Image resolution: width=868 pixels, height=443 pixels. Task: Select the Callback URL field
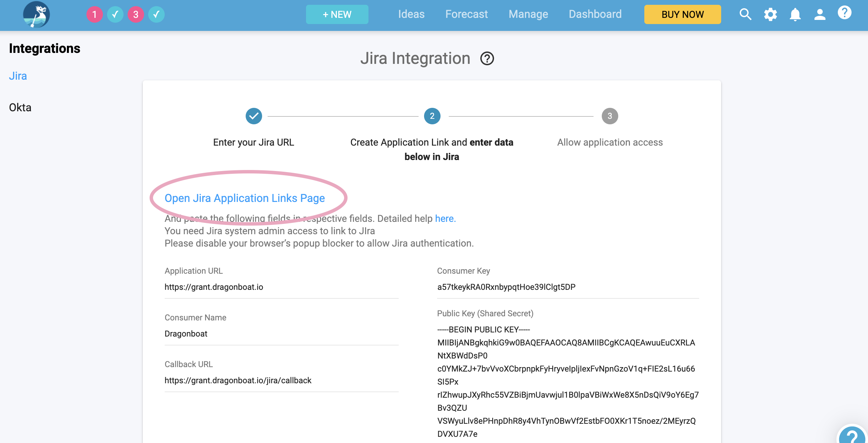(x=282, y=380)
